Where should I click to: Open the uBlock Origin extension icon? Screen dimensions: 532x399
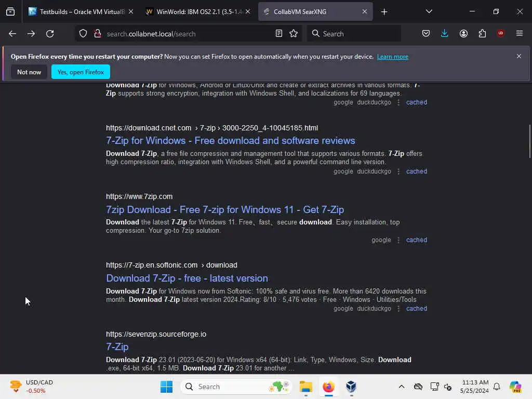coord(500,33)
